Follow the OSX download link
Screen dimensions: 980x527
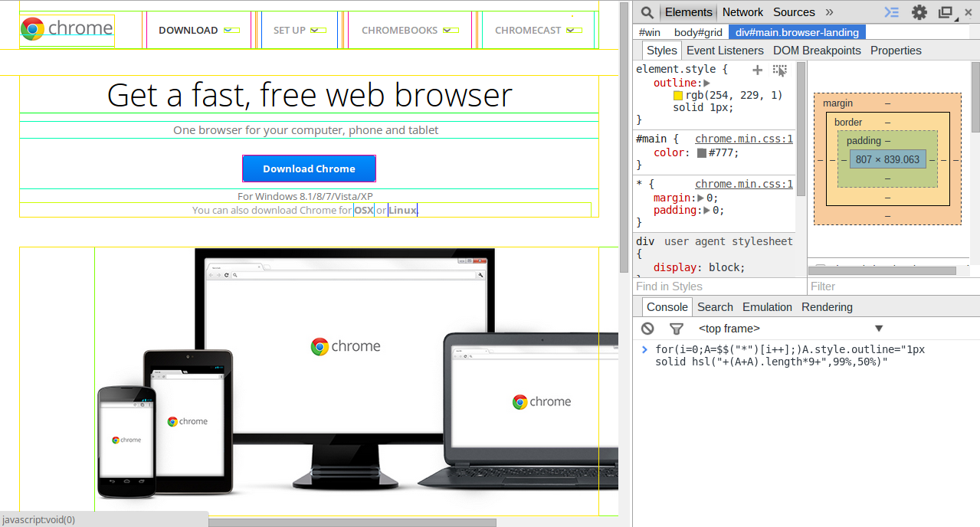[x=363, y=210]
